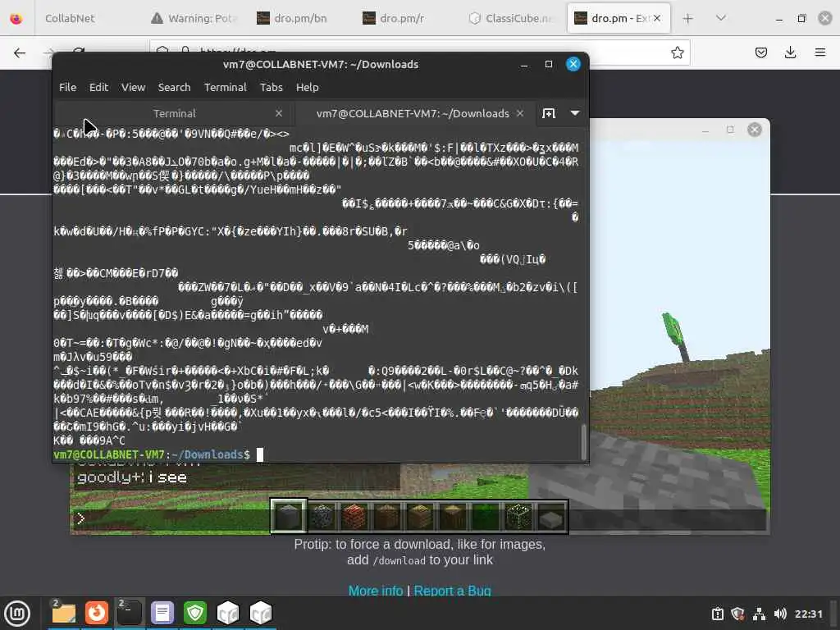List all Firefox tabs dropdown
Image resolution: width=840 pixels, height=630 pixels.
pyautogui.click(x=721, y=18)
